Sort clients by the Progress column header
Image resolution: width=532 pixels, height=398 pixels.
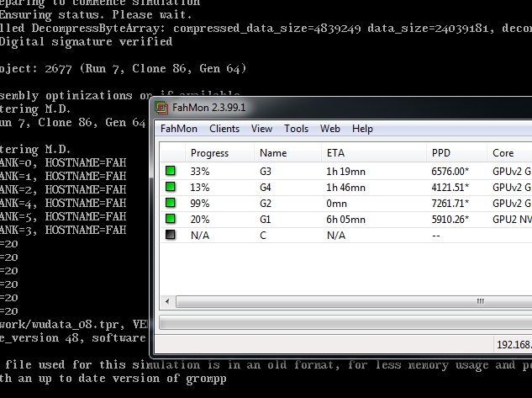219,153
